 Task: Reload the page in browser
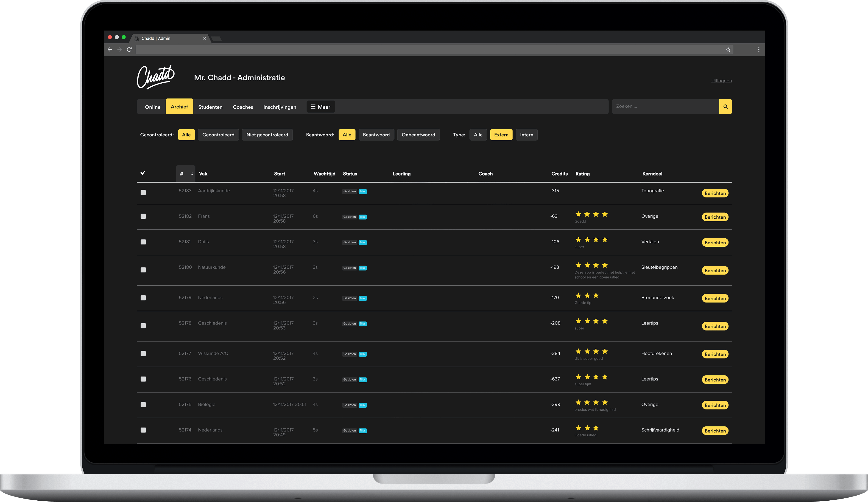[x=129, y=50]
